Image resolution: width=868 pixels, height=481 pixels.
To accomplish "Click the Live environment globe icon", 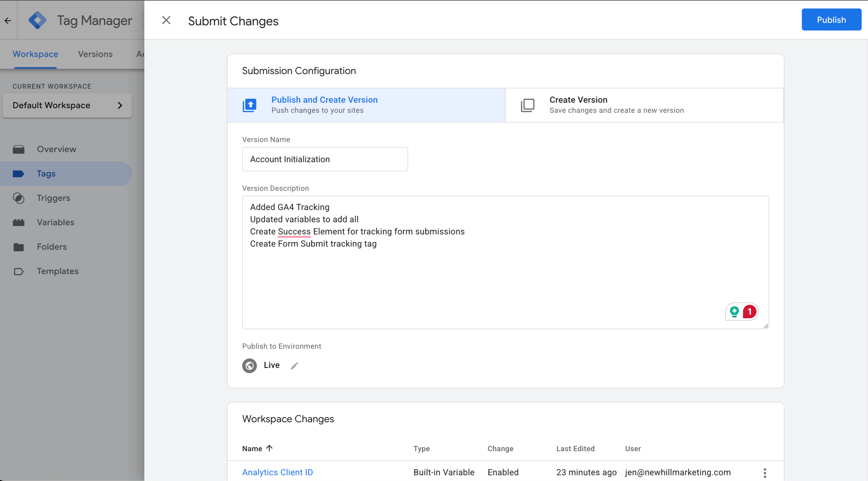I will click(x=249, y=365).
